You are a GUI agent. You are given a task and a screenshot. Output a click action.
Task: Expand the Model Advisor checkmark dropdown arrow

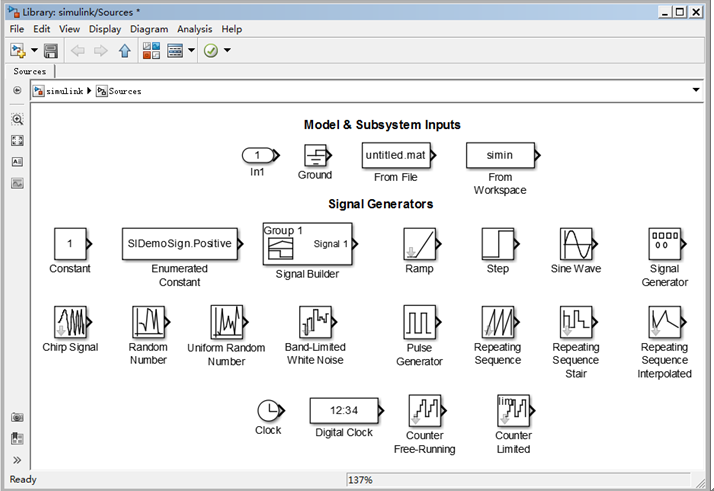tap(228, 50)
